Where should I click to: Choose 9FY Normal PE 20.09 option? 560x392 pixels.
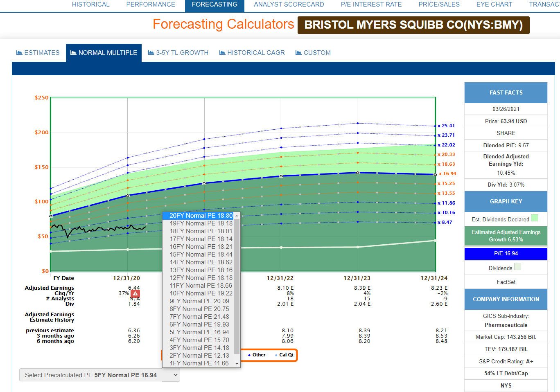coord(199,301)
